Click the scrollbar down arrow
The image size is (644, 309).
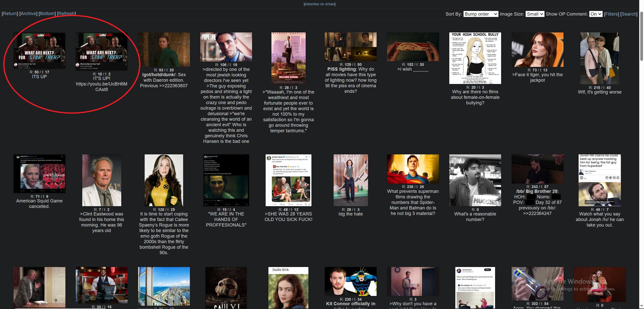pyautogui.click(x=641, y=306)
